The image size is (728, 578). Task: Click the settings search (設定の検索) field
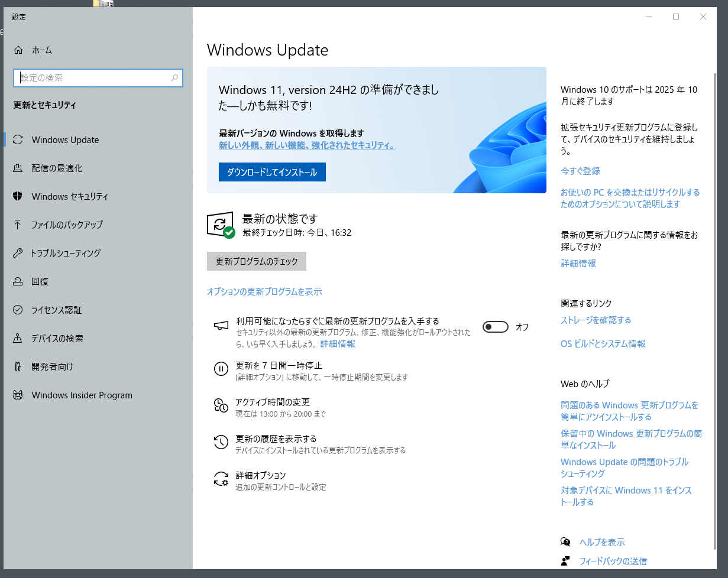click(x=95, y=78)
